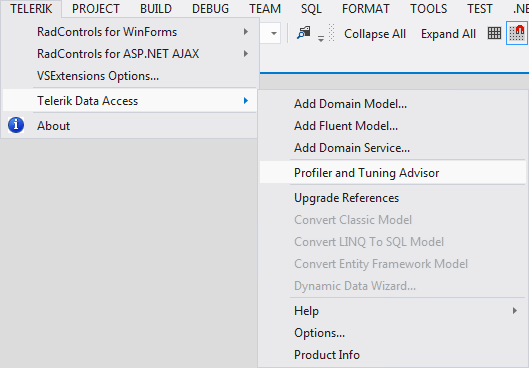This screenshot has height=368, width=529.
Task: Select RadControls for WinForms menu entry
Action: (x=130, y=32)
